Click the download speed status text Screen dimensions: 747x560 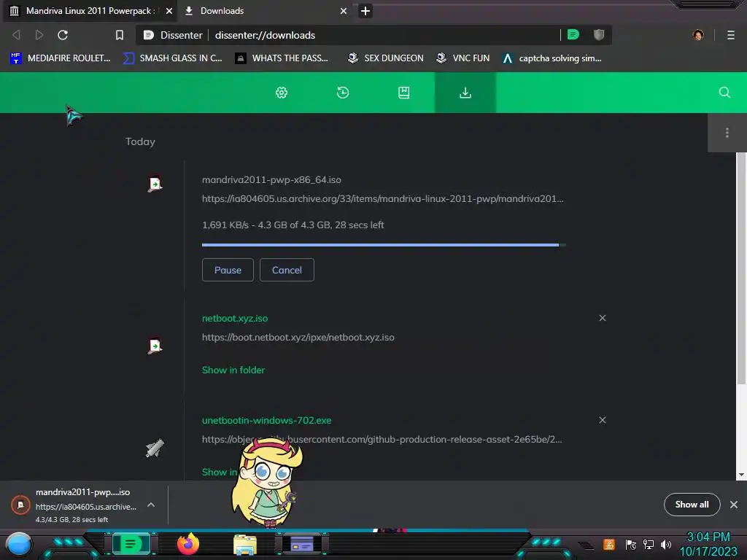pos(293,225)
